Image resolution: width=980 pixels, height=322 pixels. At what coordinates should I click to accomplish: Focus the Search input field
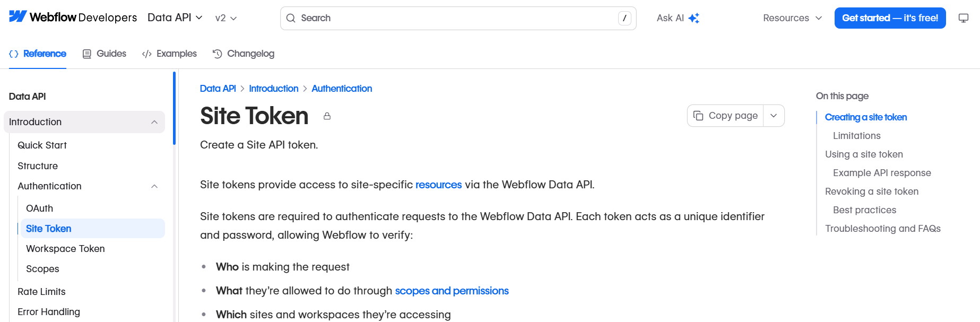point(458,18)
